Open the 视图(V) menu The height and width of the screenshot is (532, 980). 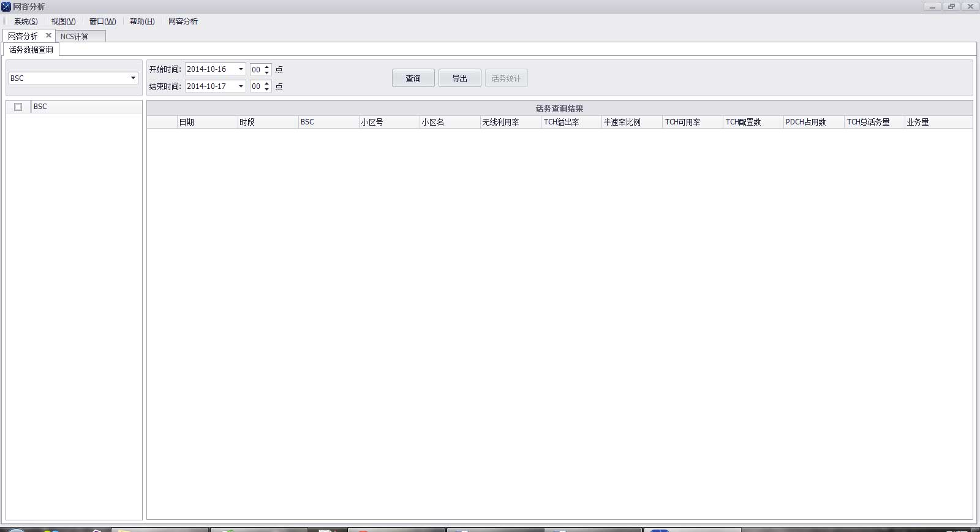point(63,21)
